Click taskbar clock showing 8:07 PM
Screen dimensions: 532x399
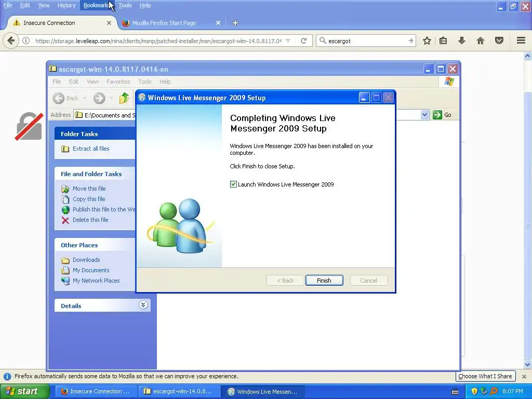coord(513,392)
